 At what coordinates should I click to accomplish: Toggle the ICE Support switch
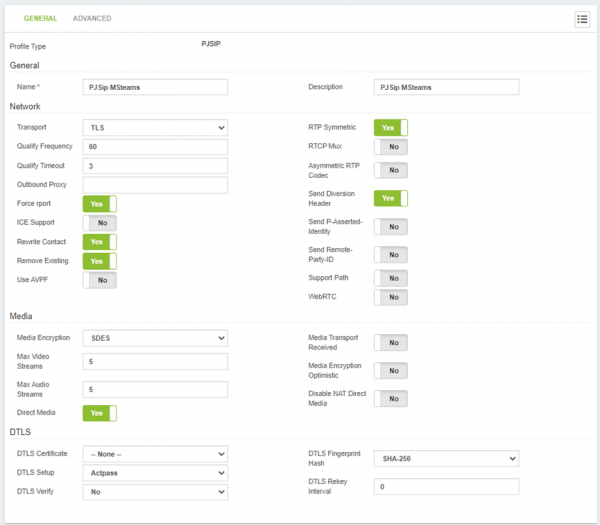(99, 223)
